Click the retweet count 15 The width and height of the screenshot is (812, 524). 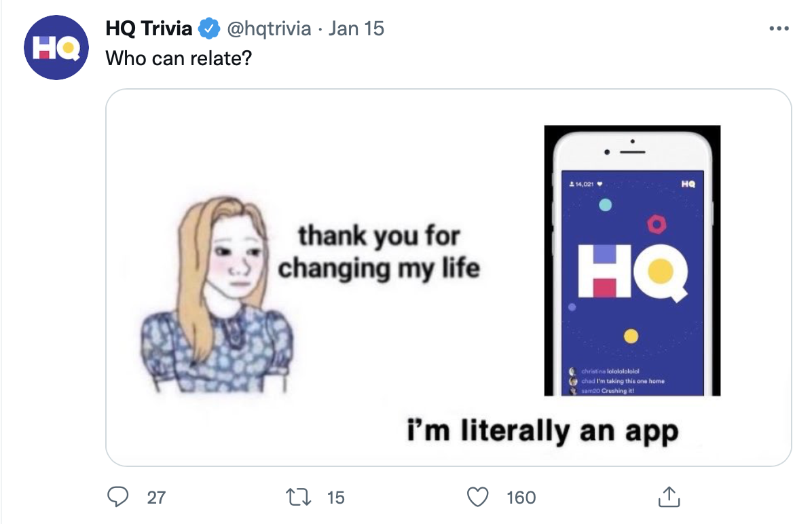click(x=335, y=498)
